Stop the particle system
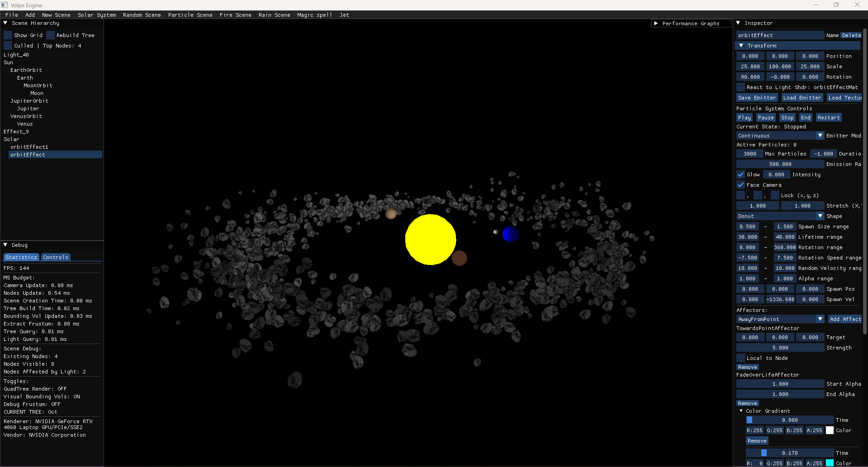Screen dimensions: 868x467 coord(787,117)
